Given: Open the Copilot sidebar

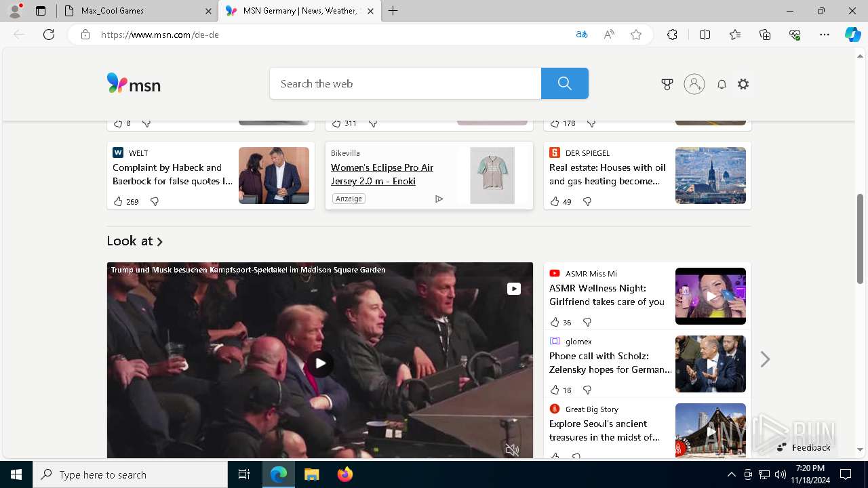Looking at the screenshot, I should (853, 35).
